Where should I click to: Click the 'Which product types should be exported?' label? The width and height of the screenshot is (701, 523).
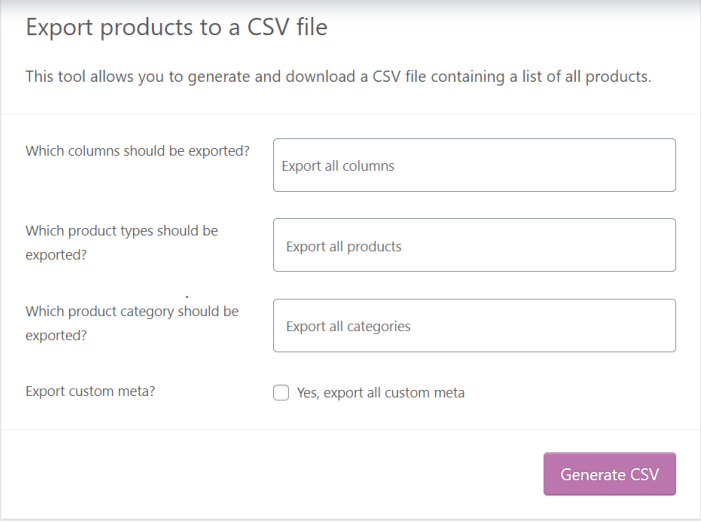point(121,243)
